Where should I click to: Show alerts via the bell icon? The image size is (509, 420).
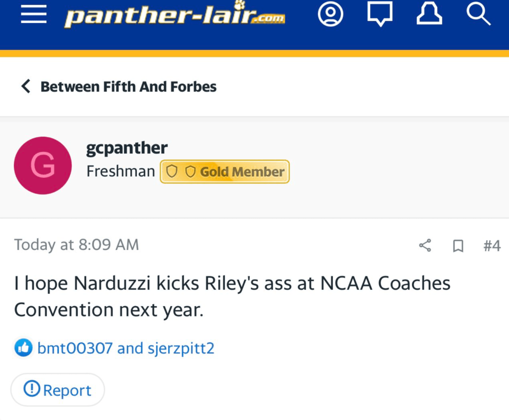click(429, 14)
